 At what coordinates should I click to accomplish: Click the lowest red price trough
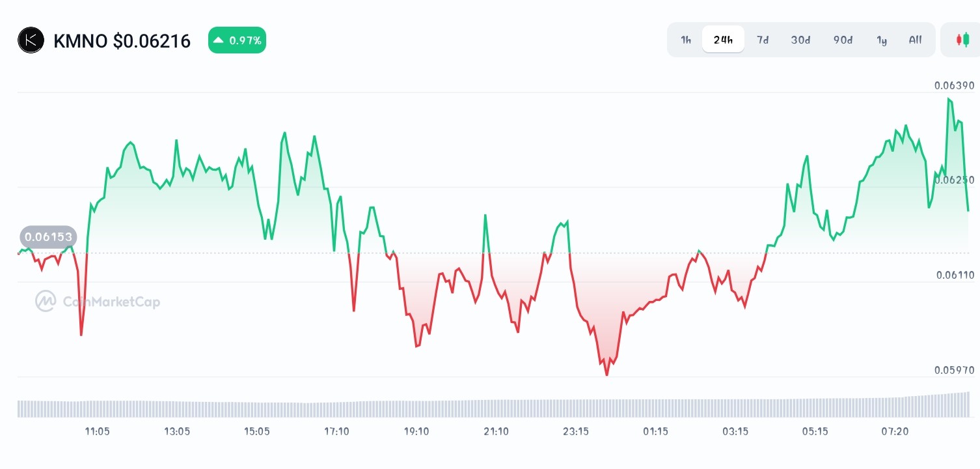coord(606,375)
